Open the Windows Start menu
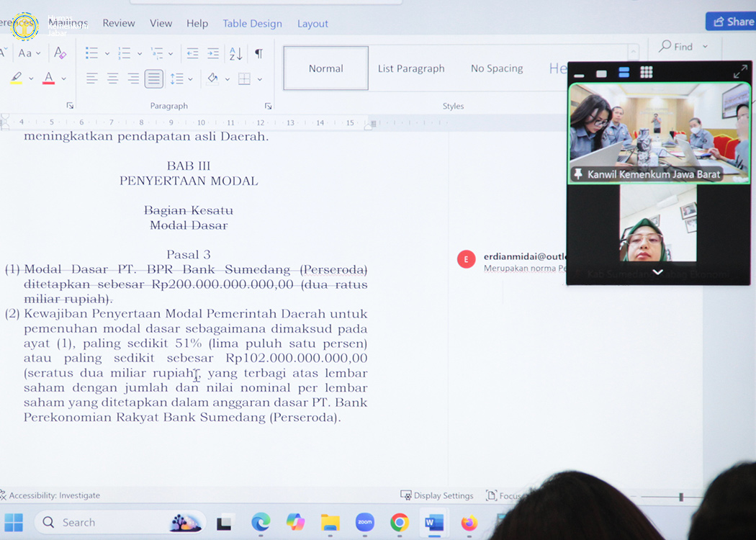This screenshot has height=540, width=756. click(14, 522)
